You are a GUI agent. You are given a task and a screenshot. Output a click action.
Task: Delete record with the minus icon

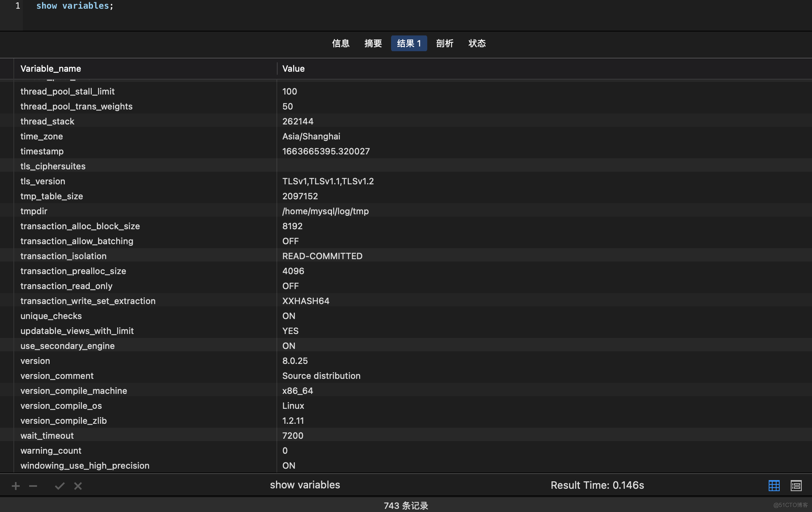pos(33,486)
